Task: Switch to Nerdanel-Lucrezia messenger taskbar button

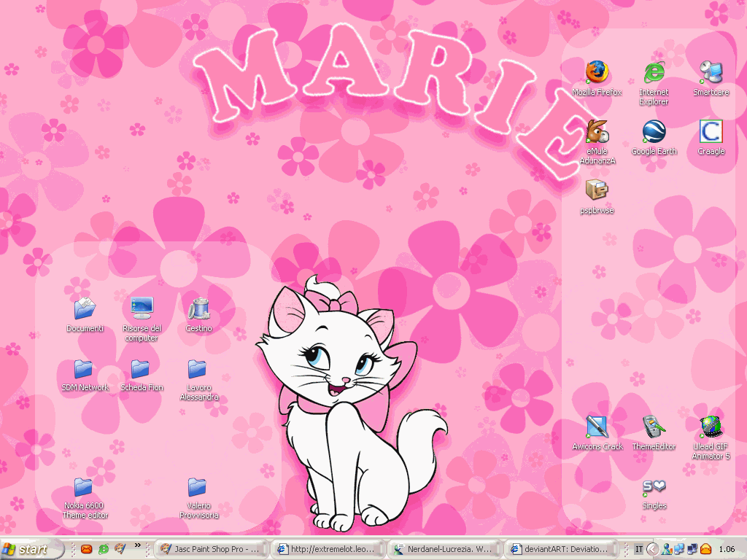Action: 445,549
